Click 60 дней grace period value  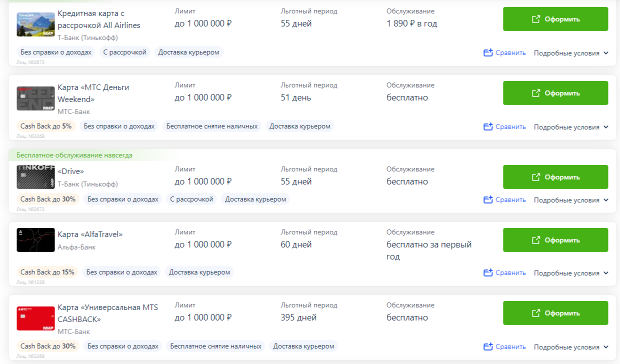click(x=296, y=244)
